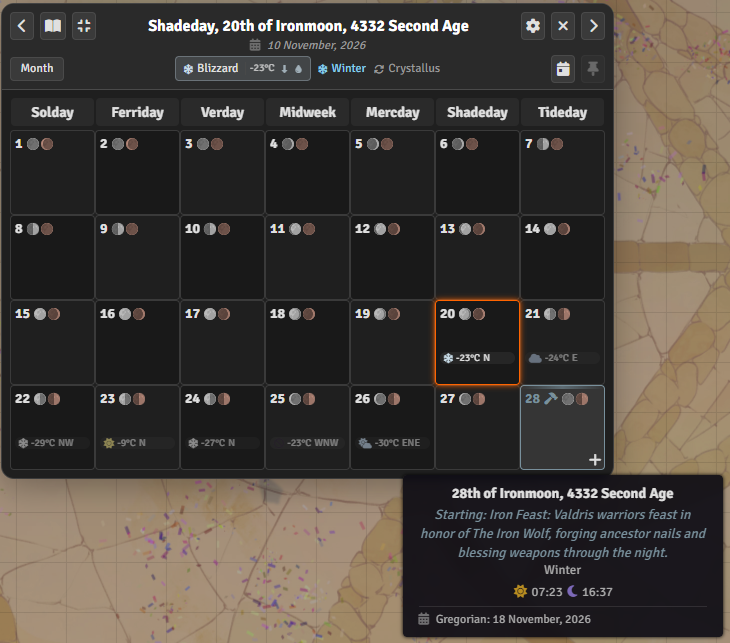
Task: Click the Mercday column header
Action: tap(392, 112)
